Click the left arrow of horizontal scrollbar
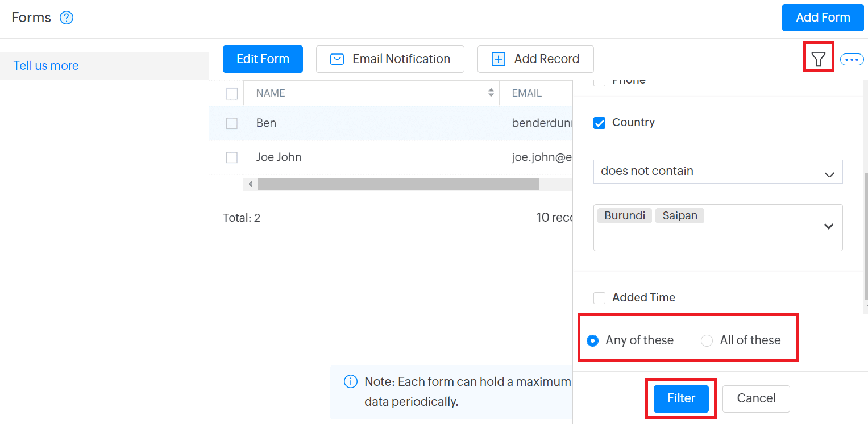The height and width of the screenshot is (424, 868). pos(250,184)
